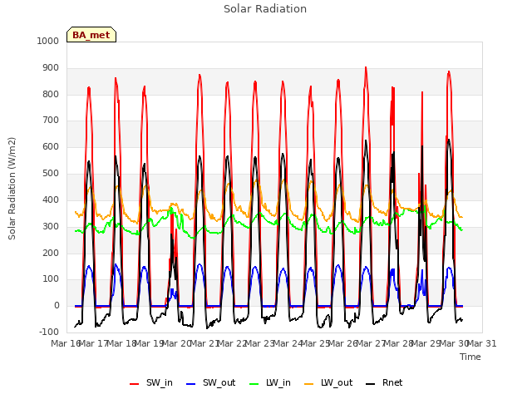The height and width of the screenshot is (399, 532).
Task: Click the blue SW_out legend swatch
Action: [191, 384]
